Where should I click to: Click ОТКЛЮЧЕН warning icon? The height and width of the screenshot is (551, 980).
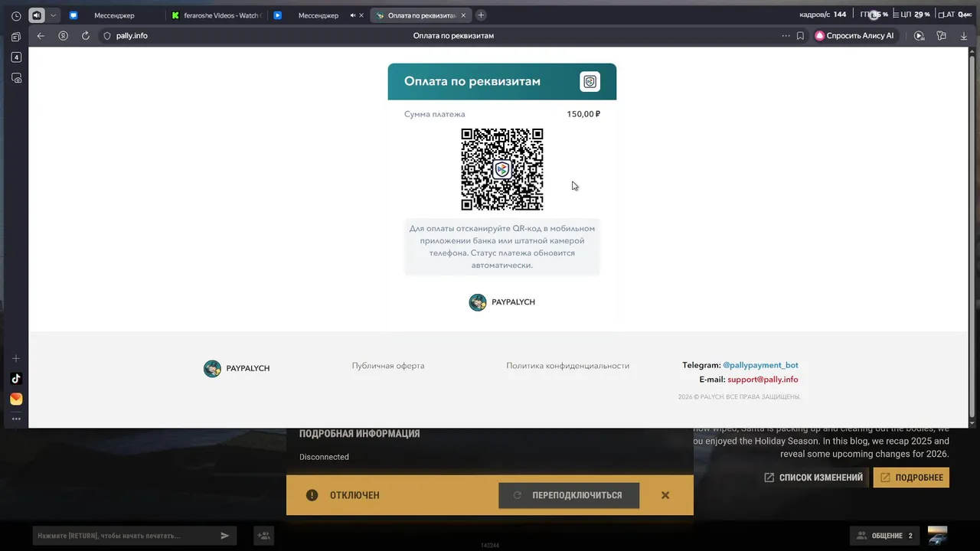(x=312, y=495)
